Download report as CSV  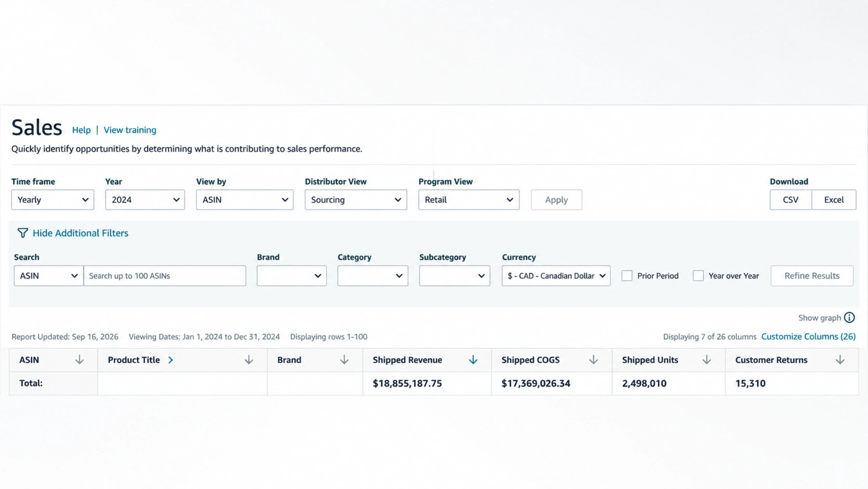point(791,200)
